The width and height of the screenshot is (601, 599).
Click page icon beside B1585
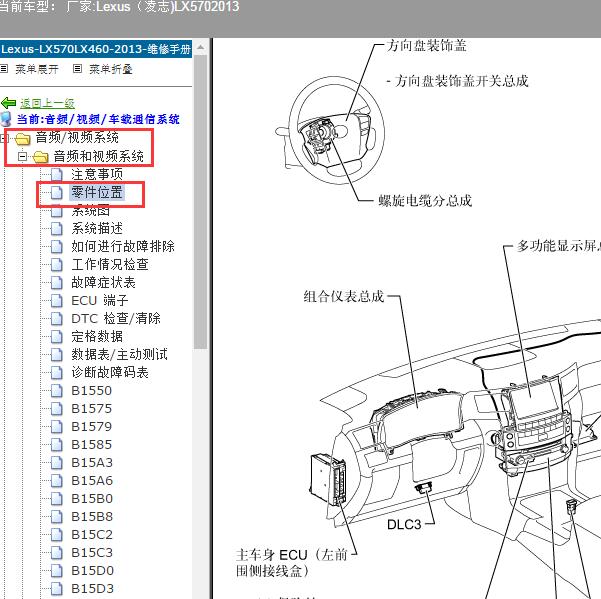coord(56,445)
